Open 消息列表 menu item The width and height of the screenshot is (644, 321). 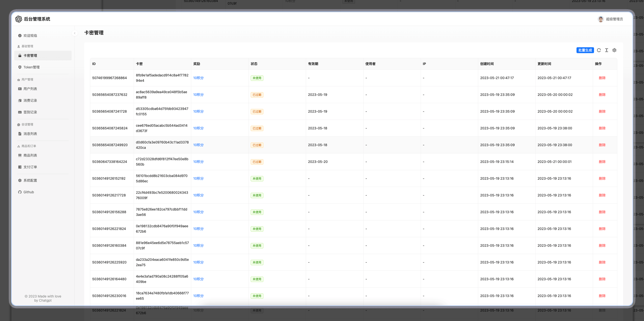[30, 134]
